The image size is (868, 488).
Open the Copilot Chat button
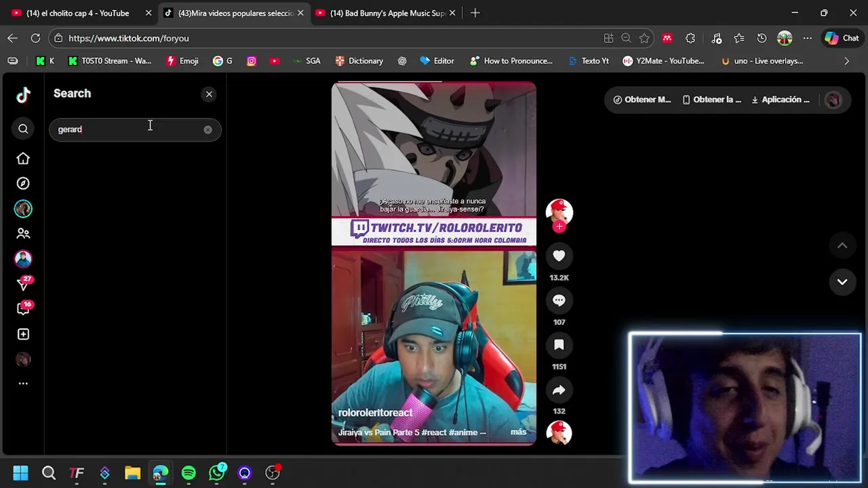(842, 39)
